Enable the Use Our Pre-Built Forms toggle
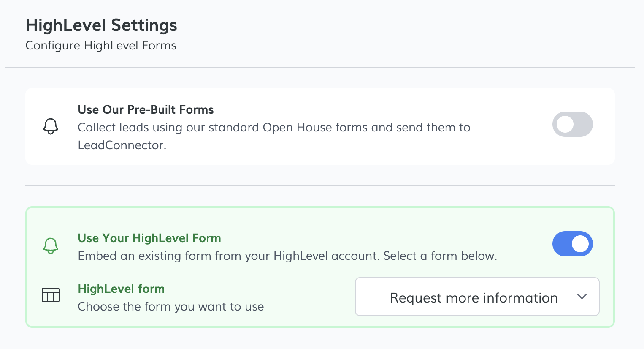The width and height of the screenshot is (644, 349). point(572,124)
